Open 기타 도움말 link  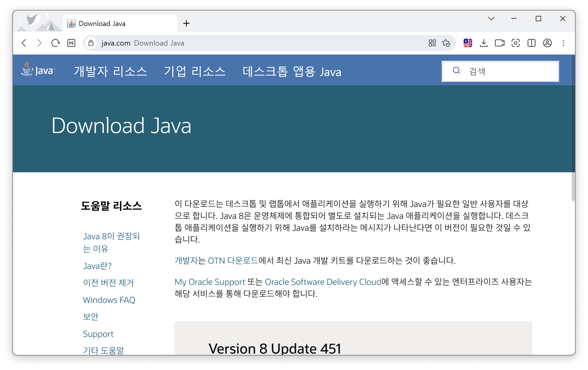click(103, 350)
